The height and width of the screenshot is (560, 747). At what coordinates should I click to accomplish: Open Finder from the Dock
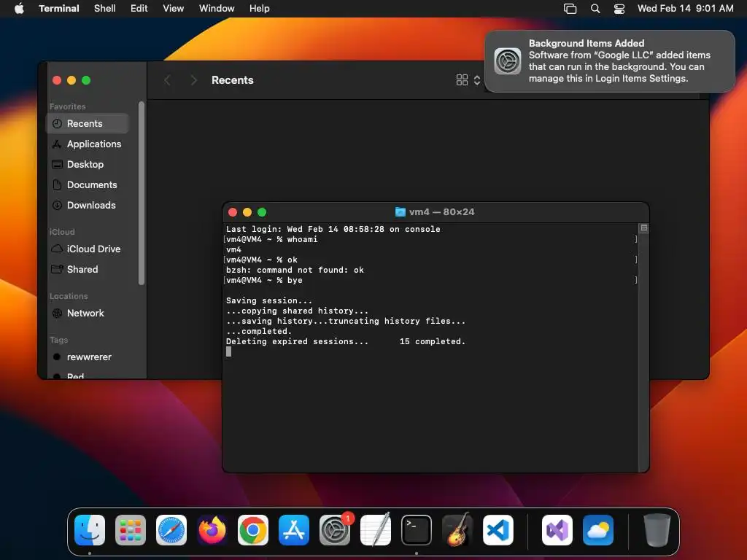coord(90,530)
